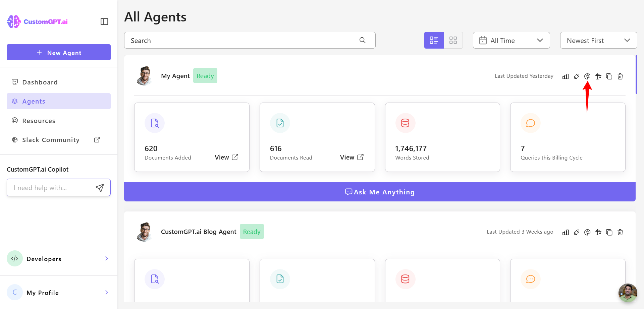This screenshot has height=309, width=644.
Task: Click Ask Me Anything for My Agent
Action: point(380,192)
